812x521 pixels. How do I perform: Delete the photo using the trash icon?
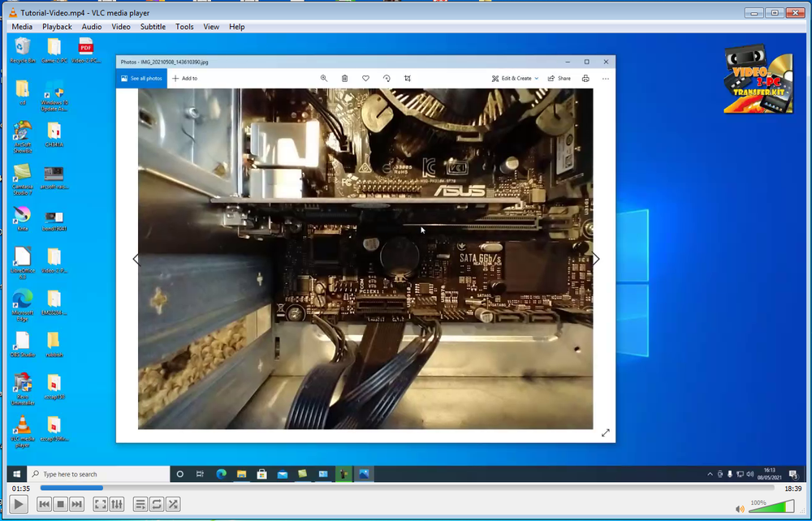coord(344,78)
